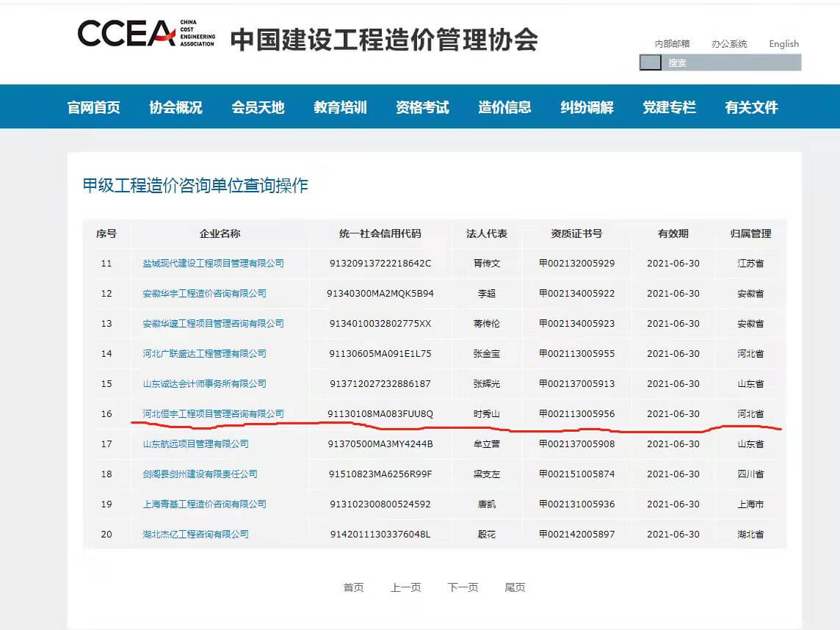Click the 资质证书号 column header
Image resolution: width=840 pixels, height=630 pixels.
[576, 233]
